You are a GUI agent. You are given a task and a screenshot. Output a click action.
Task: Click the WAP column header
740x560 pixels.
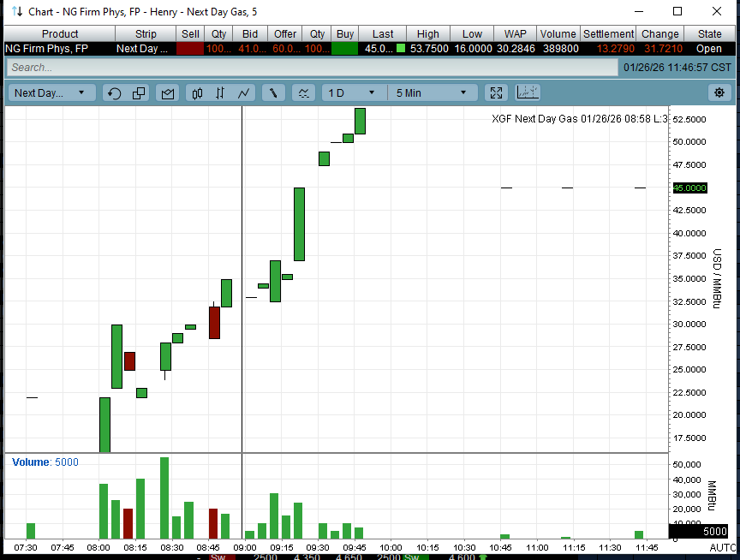tap(515, 34)
